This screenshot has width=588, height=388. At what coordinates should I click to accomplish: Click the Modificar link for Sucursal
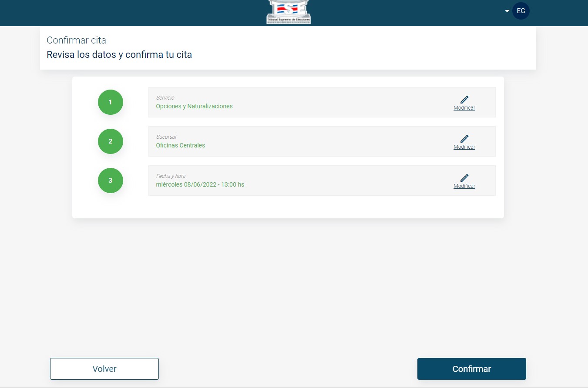(x=464, y=147)
